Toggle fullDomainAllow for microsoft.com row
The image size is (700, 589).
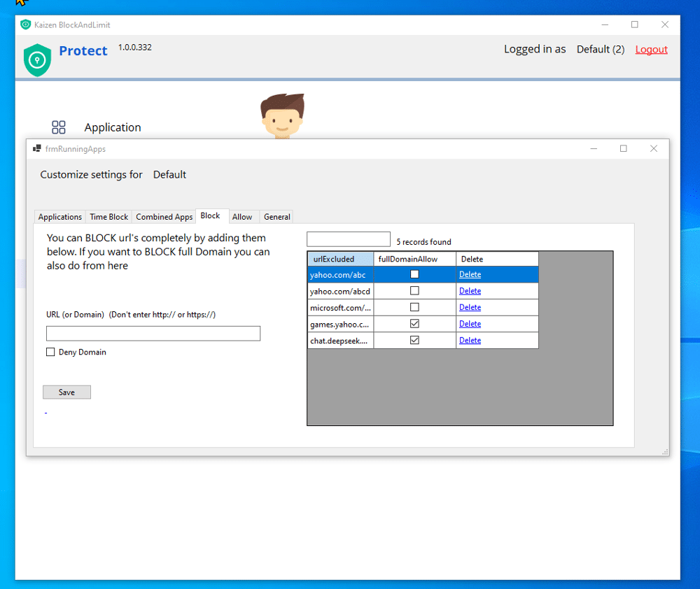pyautogui.click(x=414, y=308)
